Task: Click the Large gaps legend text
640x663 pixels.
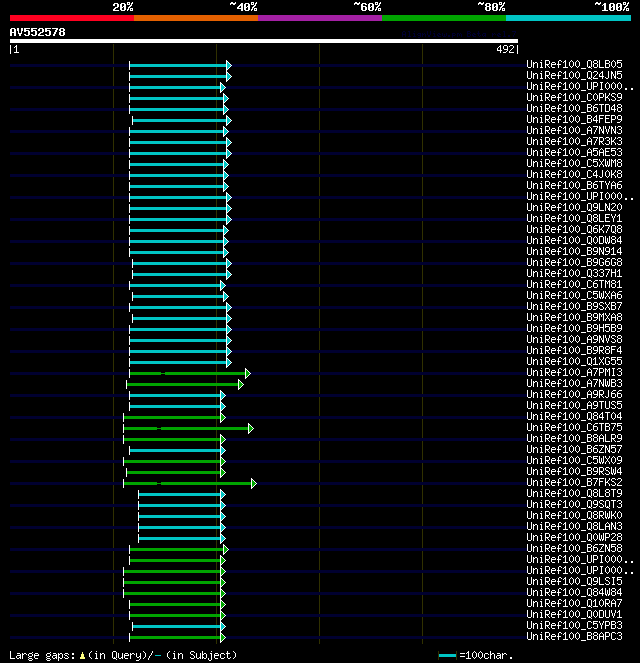Action: tap(123, 655)
